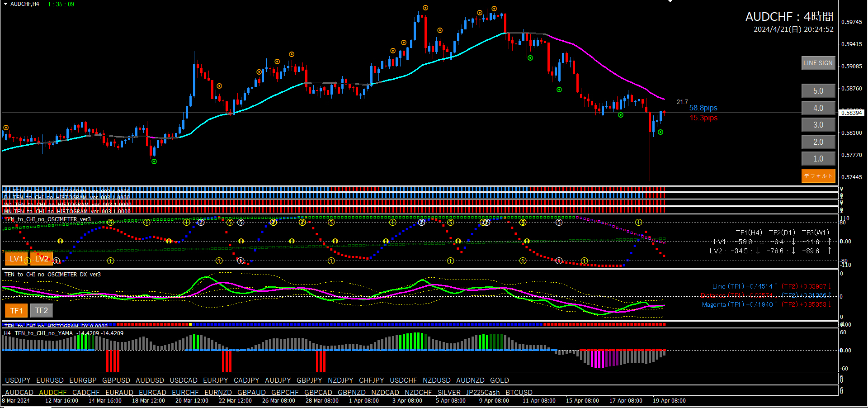Select the highlighted AUDCHF symbol
This screenshot has width=868, height=408.
[53, 393]
